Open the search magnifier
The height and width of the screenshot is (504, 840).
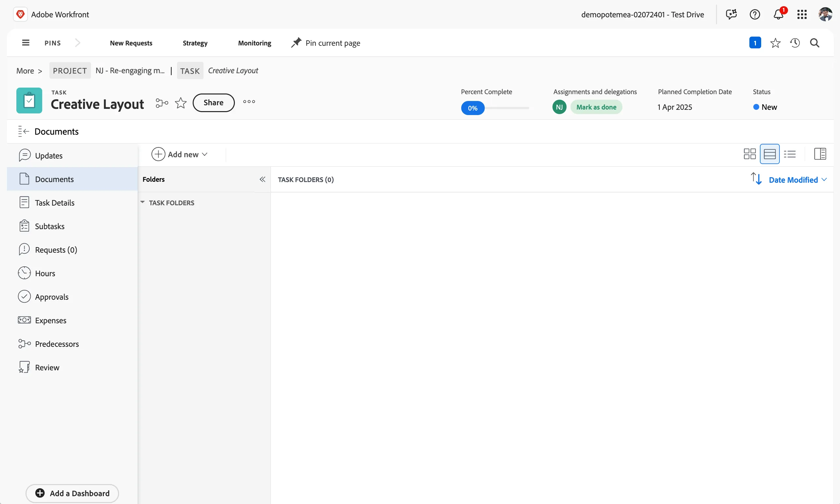coord(814,43)
